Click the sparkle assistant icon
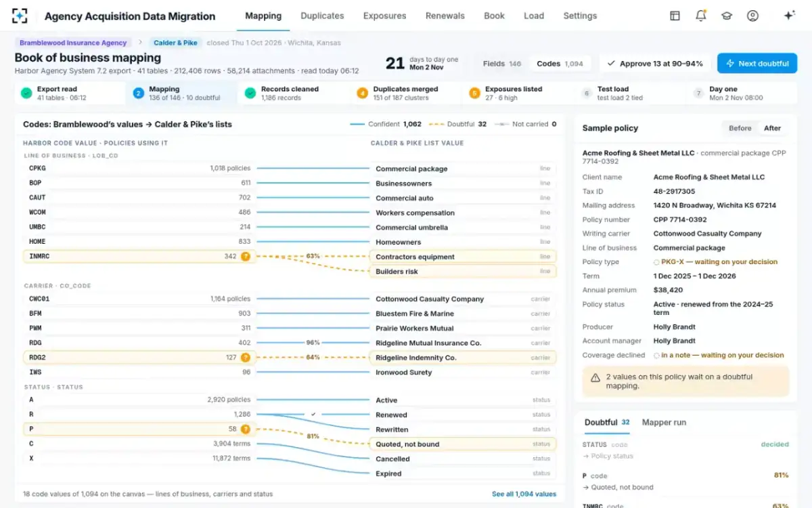The image size is (812, 508). [x=789, y=16]
